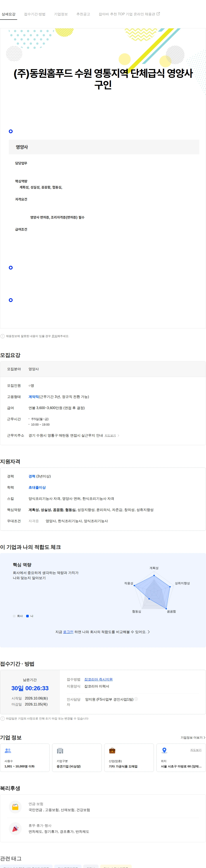
Task: Click info icon beside 마감일은 기업의 사정으로
Action: click(x=3, y=718)
